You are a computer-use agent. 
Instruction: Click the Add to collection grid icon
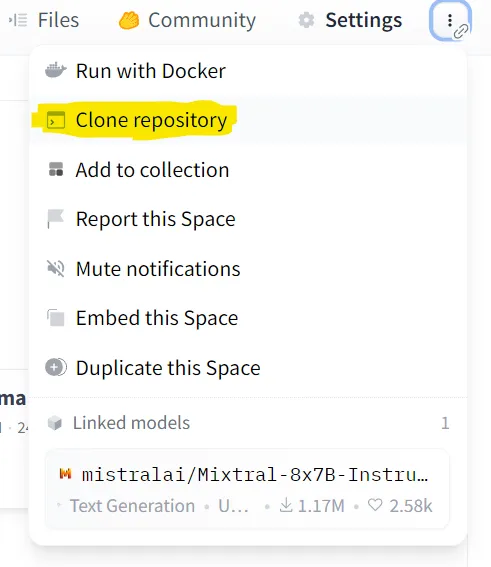click(56, 169)
